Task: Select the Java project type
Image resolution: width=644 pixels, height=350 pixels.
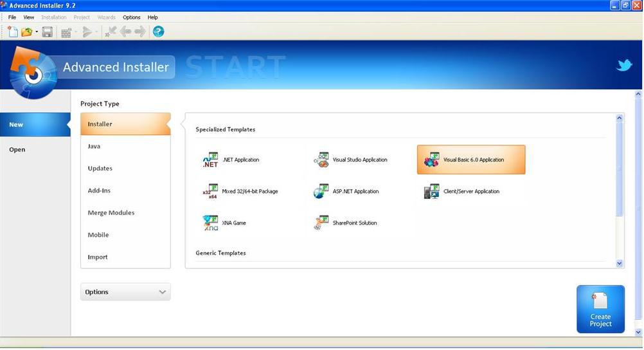Action: pos(126,147)
